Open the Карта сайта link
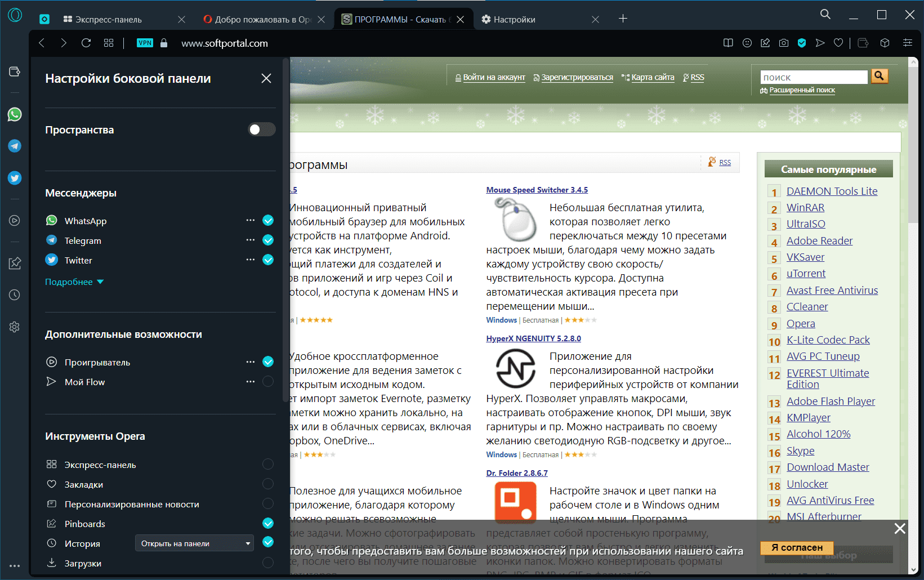 tap(653, 77)
